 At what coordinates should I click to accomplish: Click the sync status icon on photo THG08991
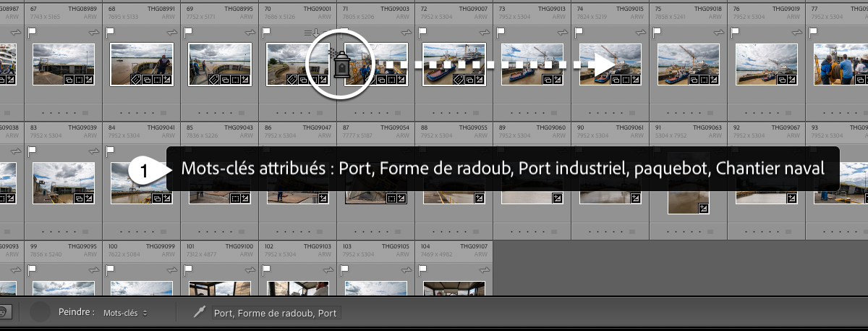pos(172,33)
